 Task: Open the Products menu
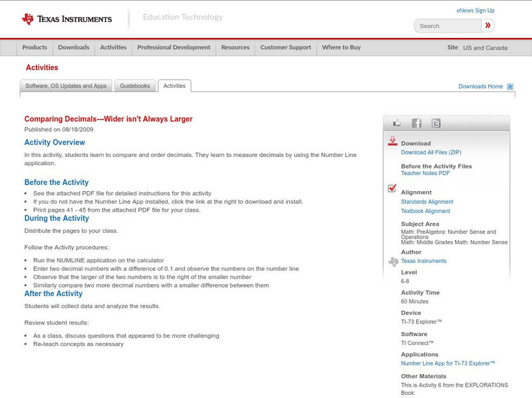pyautogui.click(x=35, y=47)
